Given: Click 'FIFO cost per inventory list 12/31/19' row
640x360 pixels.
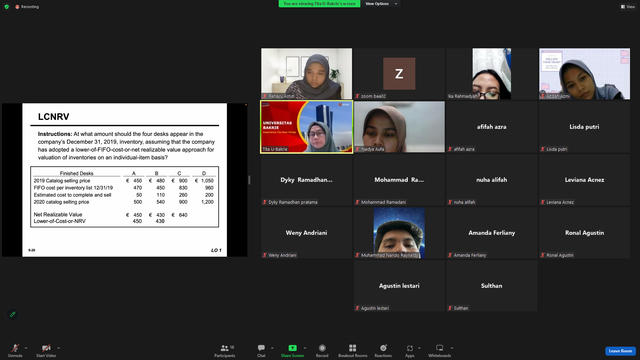Looking at the screenshot, I should [x=73, y=188].
